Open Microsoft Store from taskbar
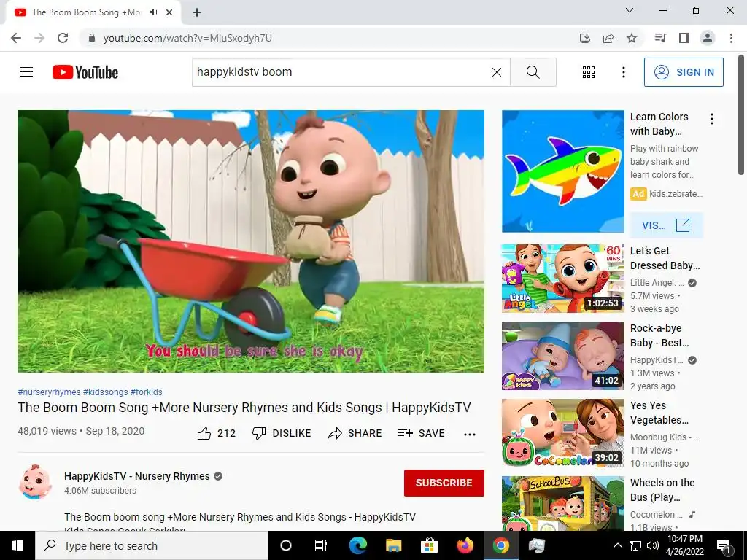The width and height of the screenshot is (747, 560). click(x=429, y=545)
